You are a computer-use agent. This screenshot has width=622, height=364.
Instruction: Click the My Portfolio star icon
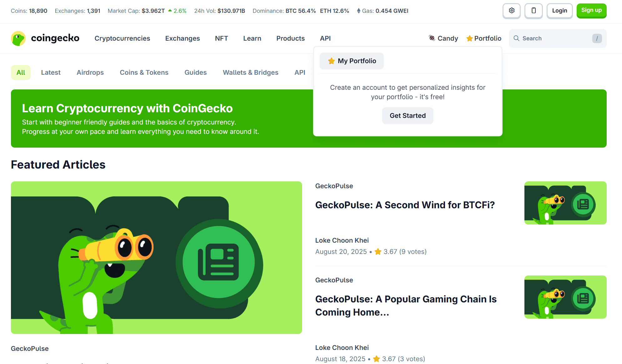[331, 61]
